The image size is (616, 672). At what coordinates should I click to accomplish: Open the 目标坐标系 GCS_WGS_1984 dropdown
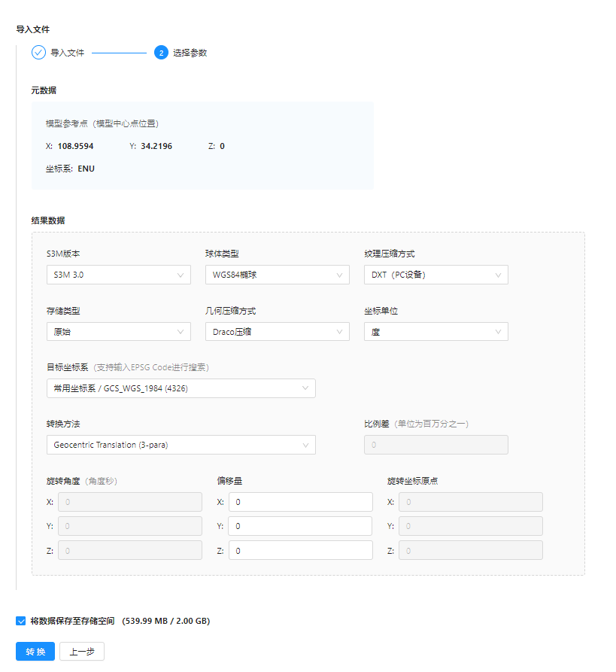coord(181,388)
